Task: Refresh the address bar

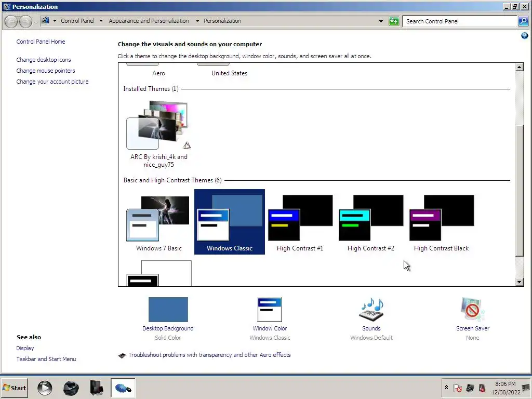Action: 394,21
